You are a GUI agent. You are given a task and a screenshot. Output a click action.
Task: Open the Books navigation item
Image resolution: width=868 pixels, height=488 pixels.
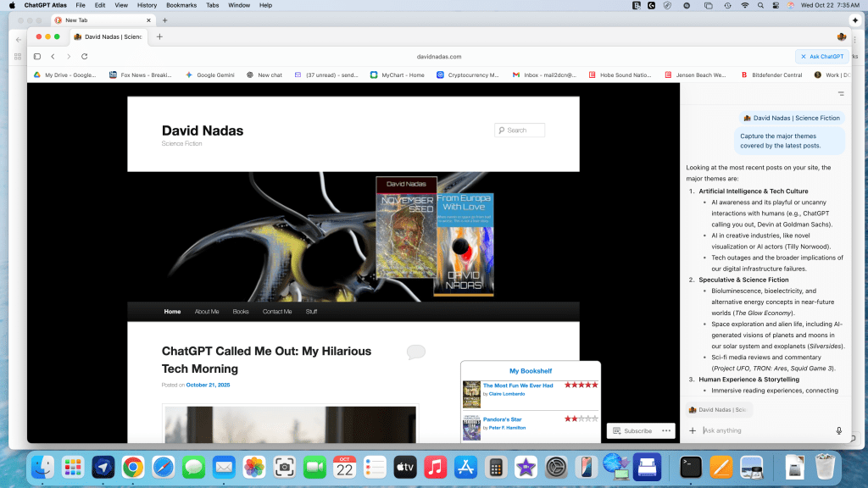(241, 311)
